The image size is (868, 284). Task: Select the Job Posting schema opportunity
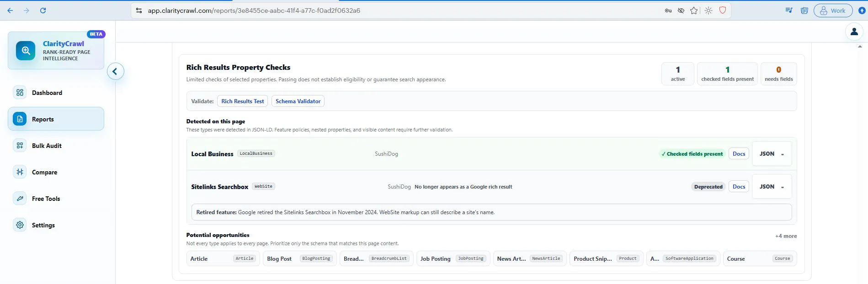pos(453,258)
